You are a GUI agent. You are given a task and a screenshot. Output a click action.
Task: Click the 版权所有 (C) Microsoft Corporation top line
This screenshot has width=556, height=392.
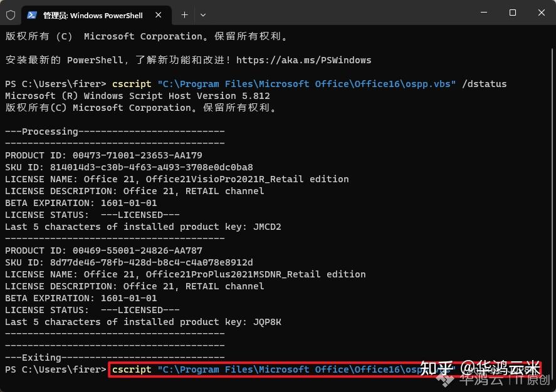coord(147,36)
